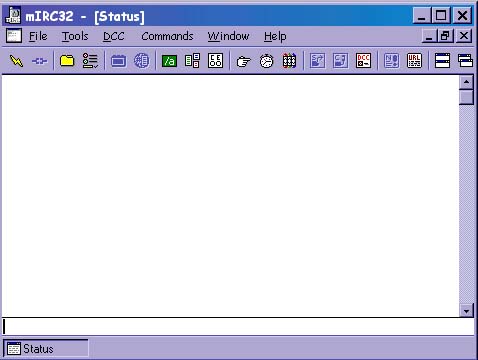Open the Popups editor icon

pos(192,61)
